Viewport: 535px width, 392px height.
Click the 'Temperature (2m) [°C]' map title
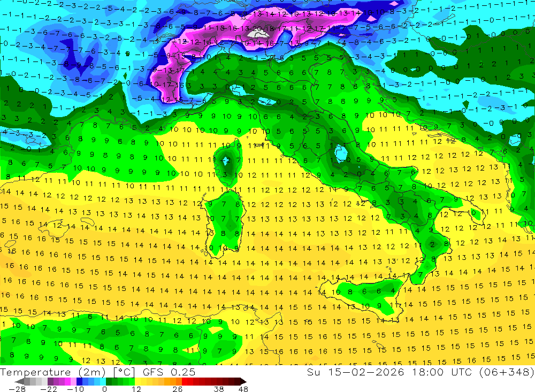pos(67,372)
